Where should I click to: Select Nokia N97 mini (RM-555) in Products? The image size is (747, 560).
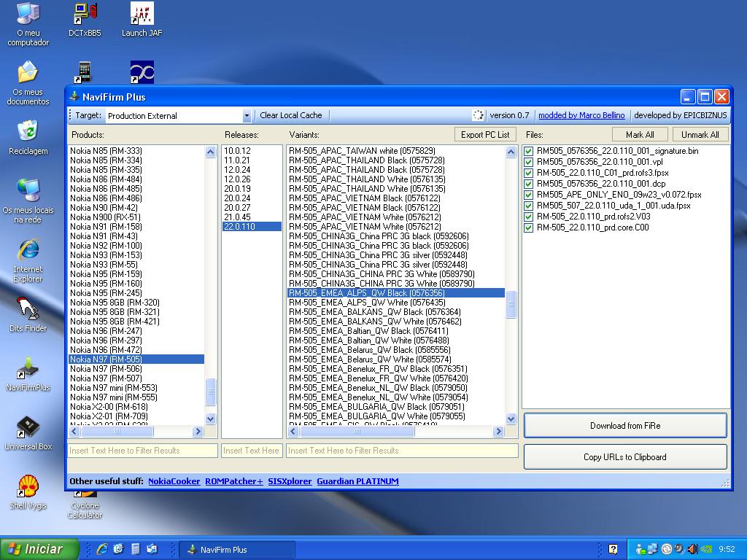(x=136, y=397)
